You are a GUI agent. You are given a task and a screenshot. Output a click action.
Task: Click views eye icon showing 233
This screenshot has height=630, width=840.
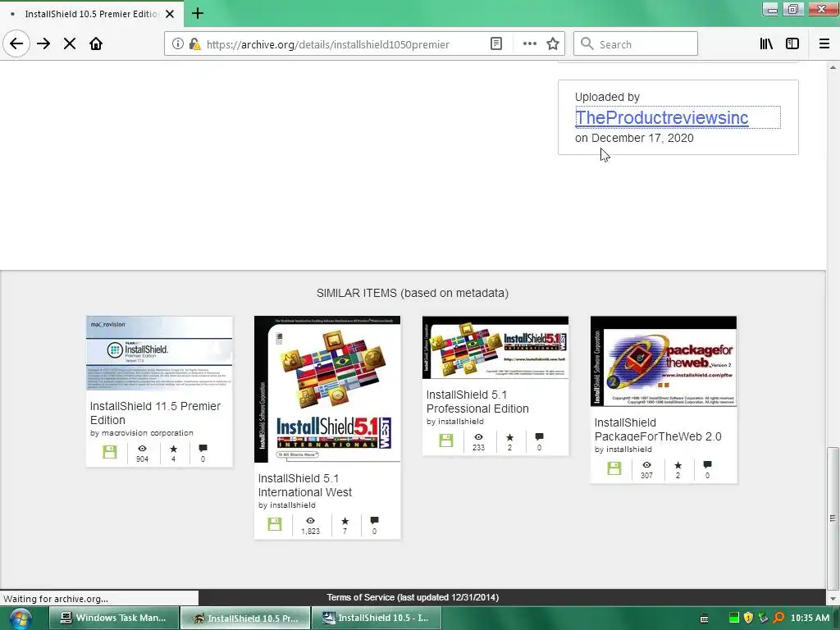[478, 437]
